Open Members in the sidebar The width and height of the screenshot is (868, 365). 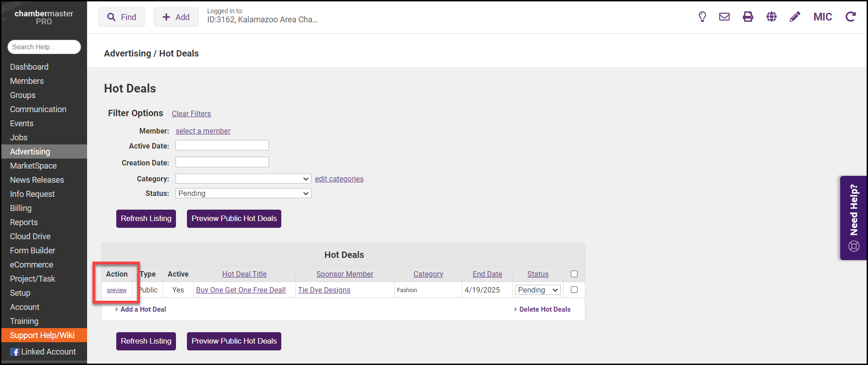[x=27, y=81]
